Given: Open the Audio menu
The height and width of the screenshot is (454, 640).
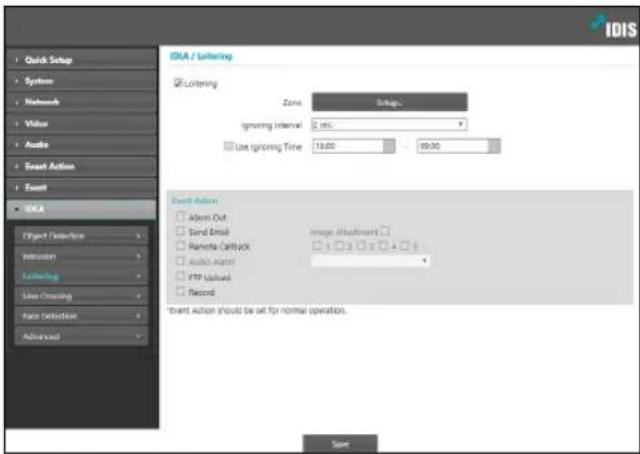Looking at the screenshot, I should (x=81, y=145).
